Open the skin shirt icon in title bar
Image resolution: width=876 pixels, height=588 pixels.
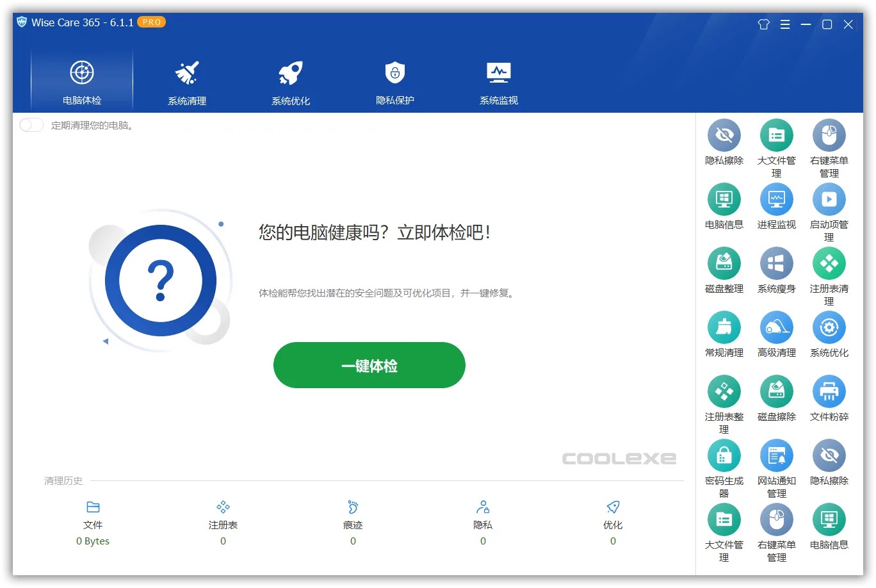[763, 24]
